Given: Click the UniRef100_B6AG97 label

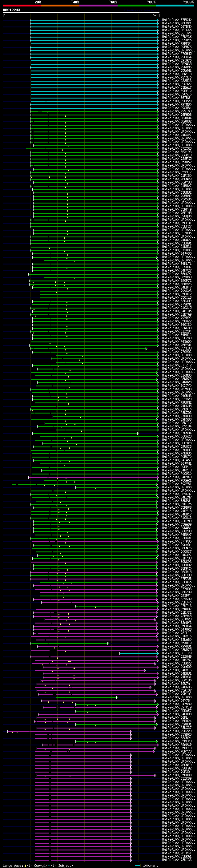Looking at the screenshot, I should [177, 274].
